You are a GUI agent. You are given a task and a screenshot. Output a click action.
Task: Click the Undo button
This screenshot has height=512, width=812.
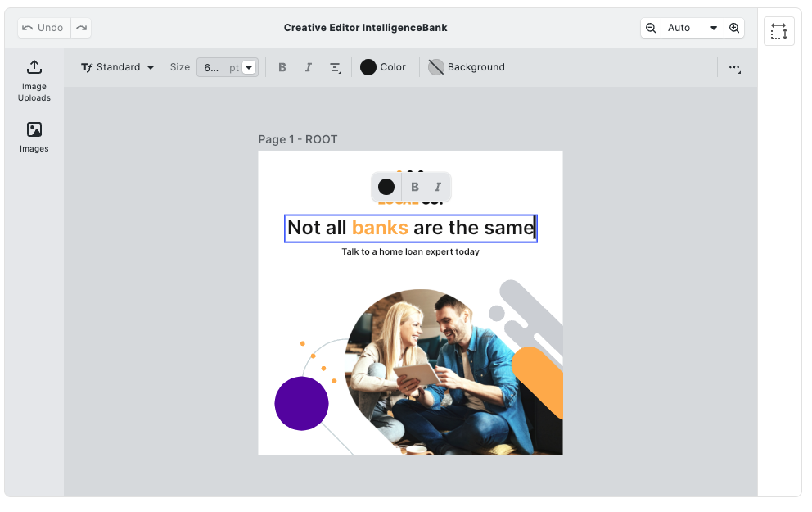[44, 28]
